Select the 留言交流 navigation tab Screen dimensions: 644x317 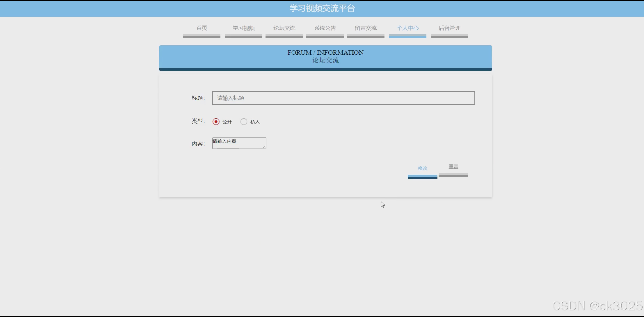tap(365, 28)
